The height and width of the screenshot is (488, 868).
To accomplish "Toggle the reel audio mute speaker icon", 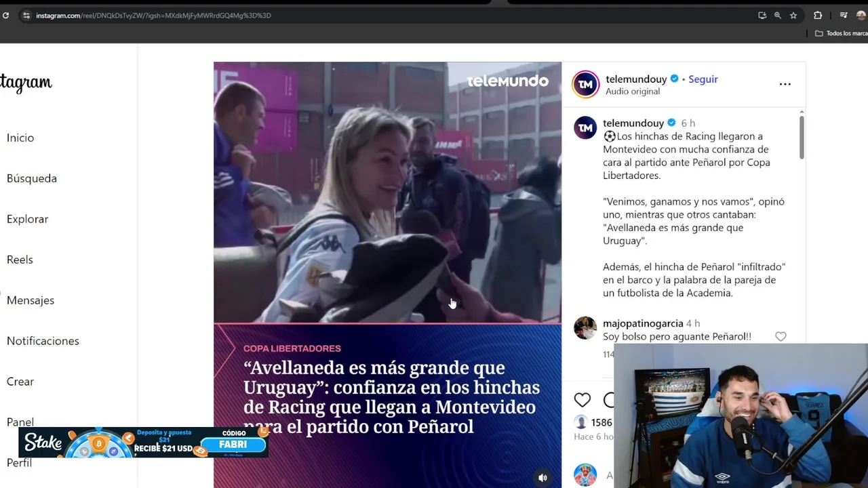I will pos(542,478).
